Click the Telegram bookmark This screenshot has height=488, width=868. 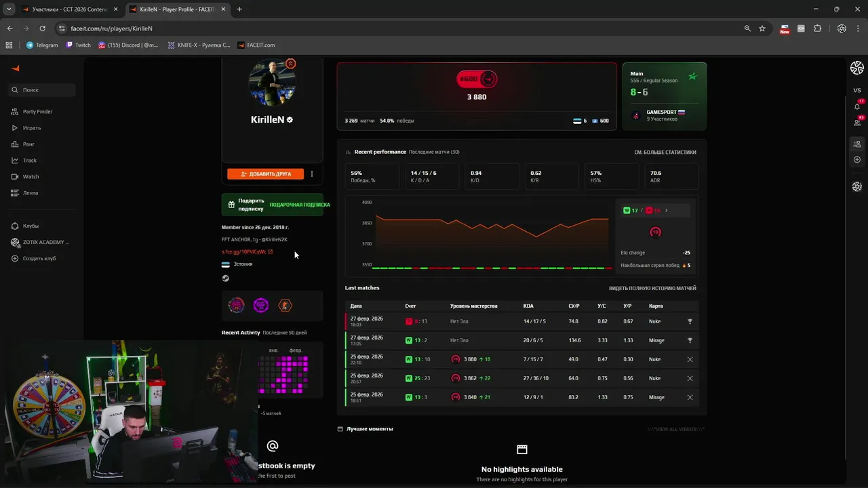click(x=42, y=45)
